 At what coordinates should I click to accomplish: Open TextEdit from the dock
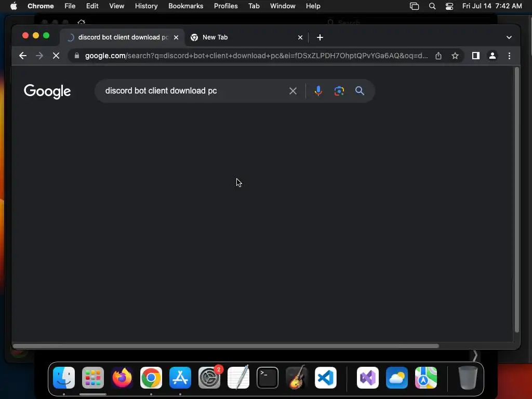click(238, 378)
